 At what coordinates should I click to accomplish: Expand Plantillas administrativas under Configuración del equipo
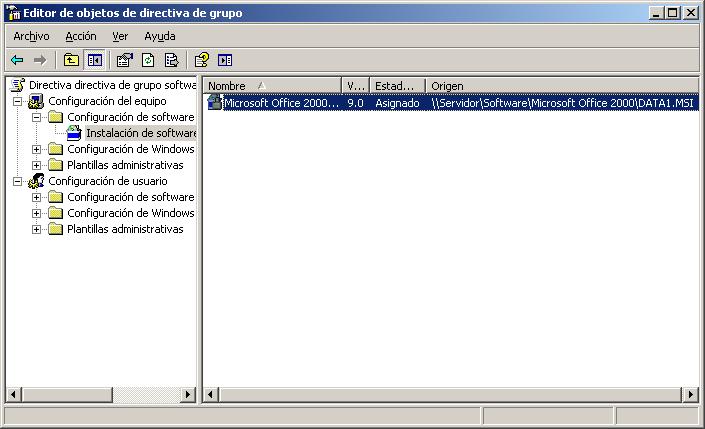[x=37, y=165]
